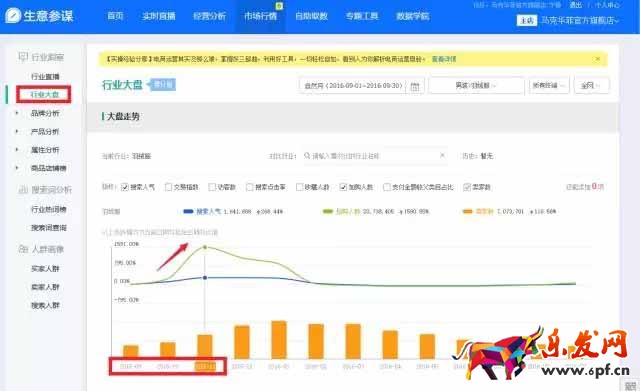Viewport: 640px width, 391px height.
Task: Open the 数据学院 tab
Action: (412, 16)
